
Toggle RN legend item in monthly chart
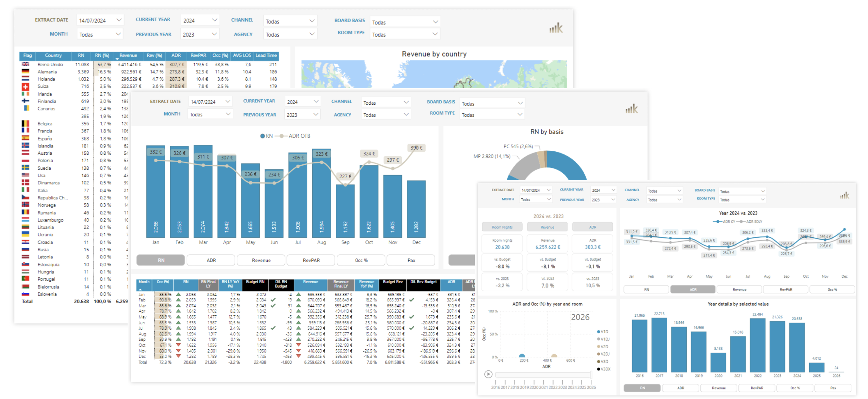pyautogui.click(x=266, y=136)
